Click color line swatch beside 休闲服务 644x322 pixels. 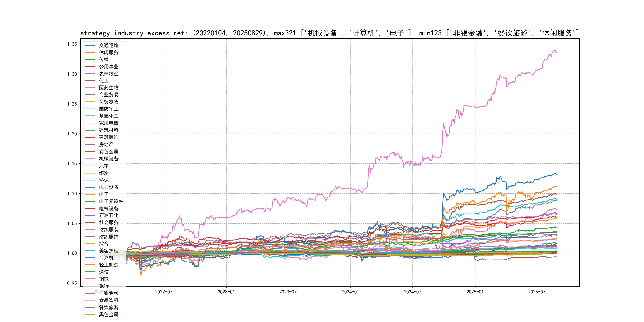(90, 52)
